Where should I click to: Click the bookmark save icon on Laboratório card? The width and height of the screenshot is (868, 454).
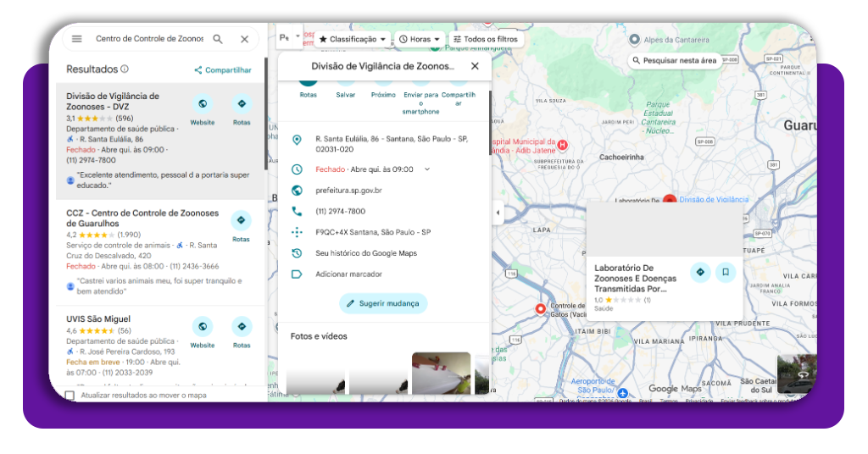pyautogui.click(x=726, y=272)
